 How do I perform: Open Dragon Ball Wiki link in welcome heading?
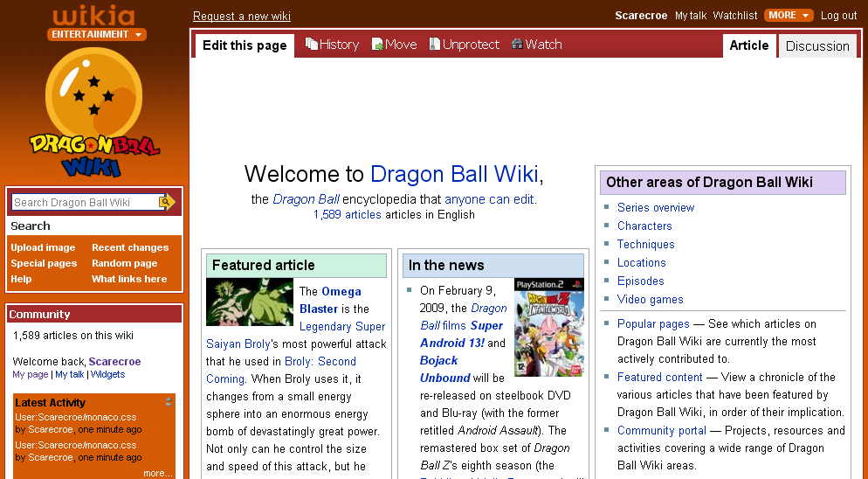[454, 174]
